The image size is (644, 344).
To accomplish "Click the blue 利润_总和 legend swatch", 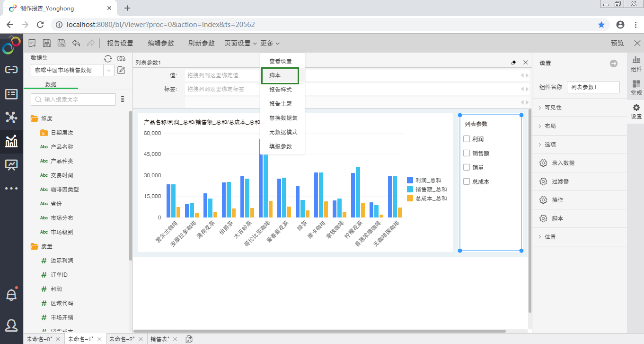I will point(410,181).
